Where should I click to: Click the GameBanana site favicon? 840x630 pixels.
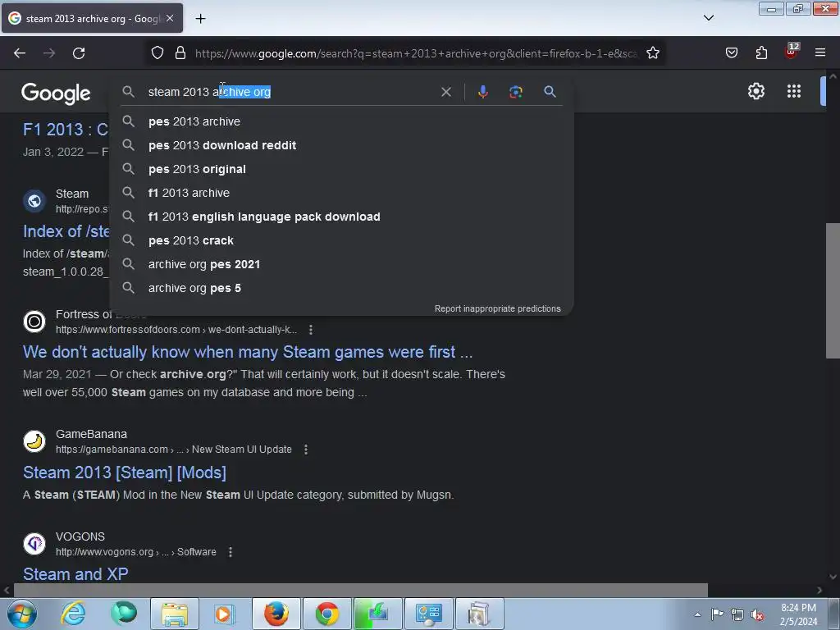(x=34, y=441)
